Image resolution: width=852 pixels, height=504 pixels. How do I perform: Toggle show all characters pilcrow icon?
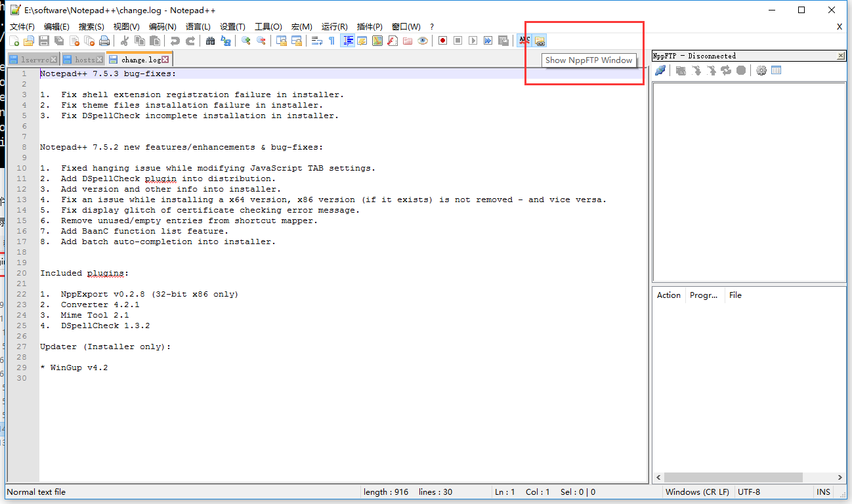tap(332, 41)
